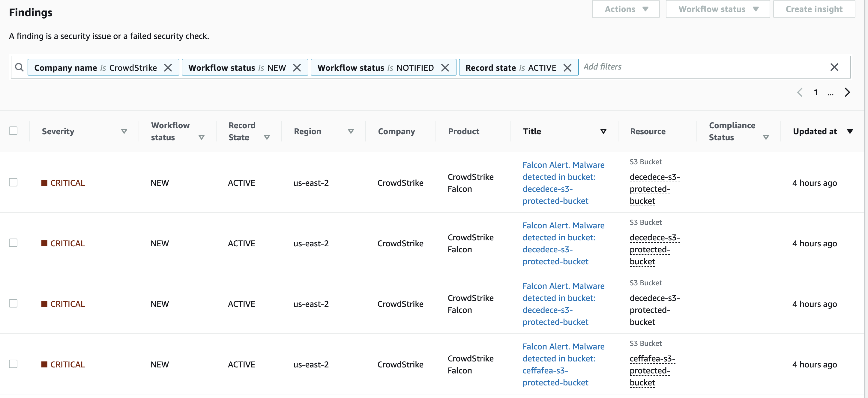The width and height of the screenshot is (868, 398).
Task: Open the Record State column sort arrow
Action: coord(267,137)
